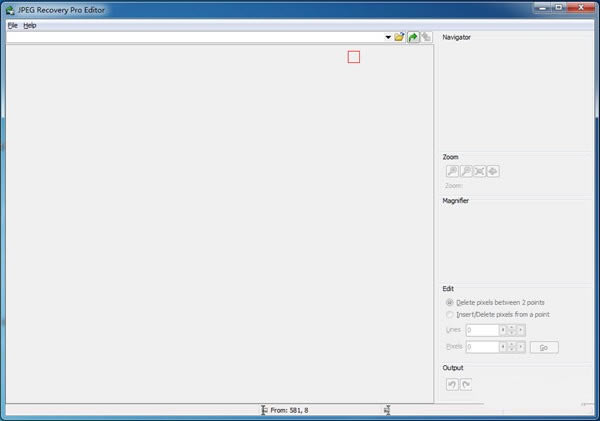Click the green arrow toolbar icon

pyautogui.click(x=413, y=37)
